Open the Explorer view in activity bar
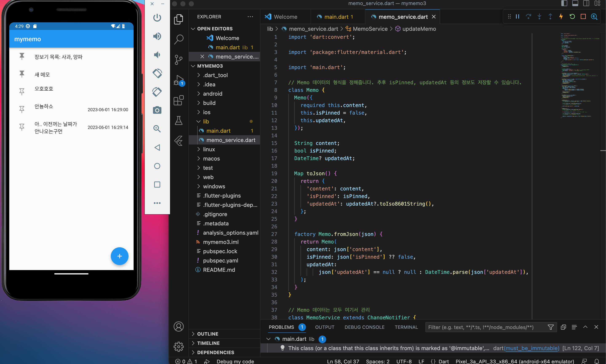This screenshot has height=364, width=606. [x=179, y=19]
